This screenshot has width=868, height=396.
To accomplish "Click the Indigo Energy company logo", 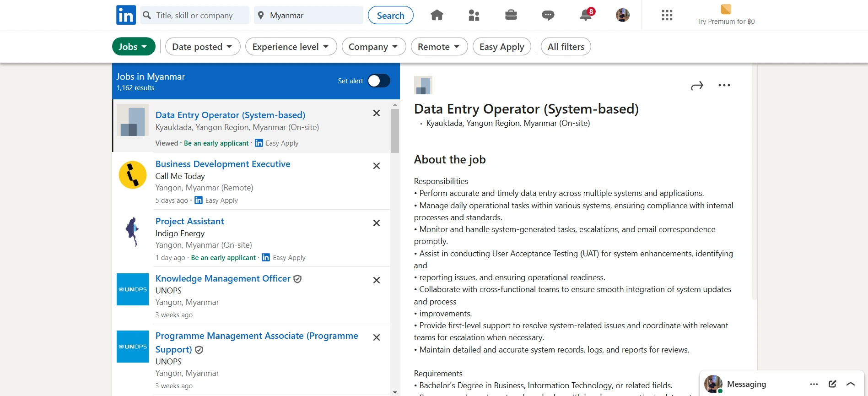I will coord(133,232).
